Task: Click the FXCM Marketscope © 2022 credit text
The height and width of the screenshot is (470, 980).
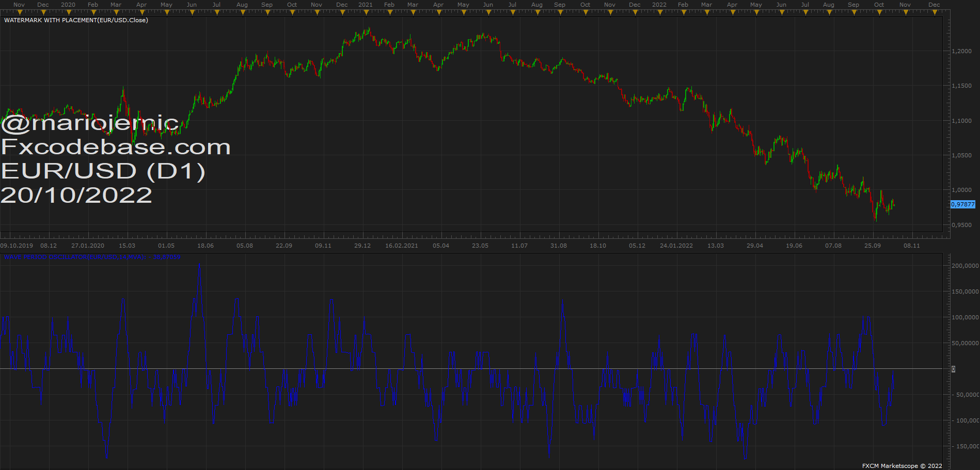Action: (902, 466)
